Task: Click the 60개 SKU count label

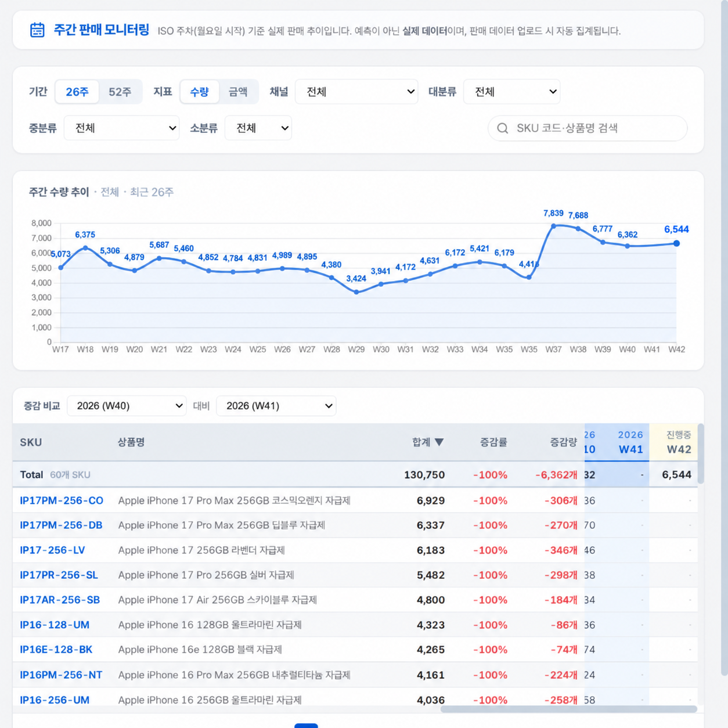Action: pyautogui.click(x=70, y=475)
